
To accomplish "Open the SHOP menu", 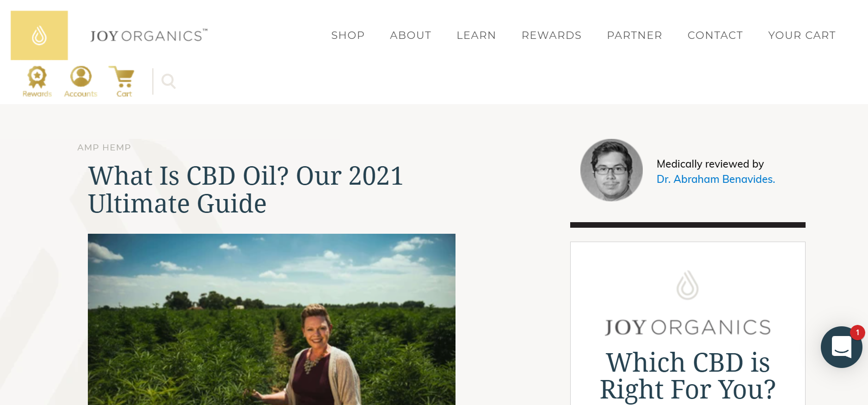I will pos(348,35).
